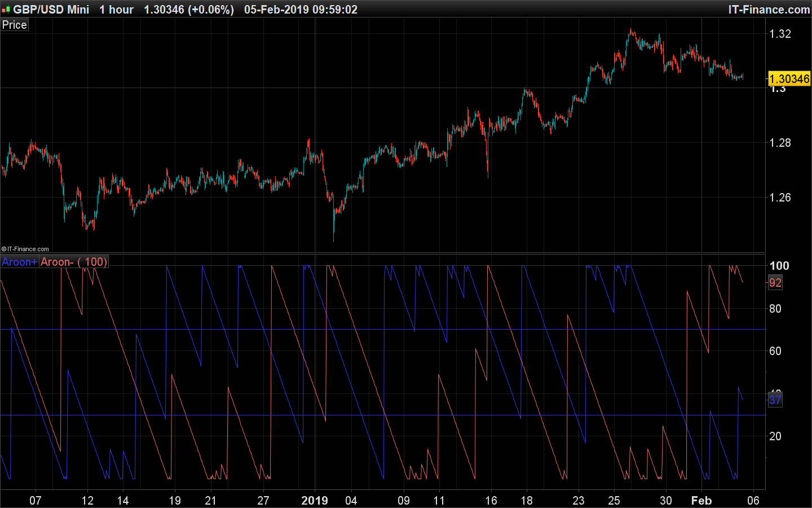812x508 pixels.
Task: Select the yellow "1.30346" current price tag
Action: click(x=789, y=79)
